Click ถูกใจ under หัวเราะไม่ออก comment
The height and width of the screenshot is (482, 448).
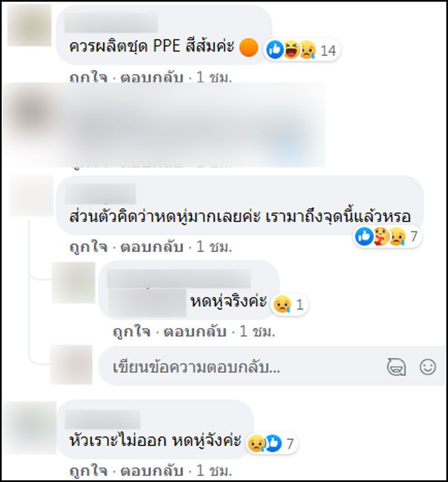88,471
